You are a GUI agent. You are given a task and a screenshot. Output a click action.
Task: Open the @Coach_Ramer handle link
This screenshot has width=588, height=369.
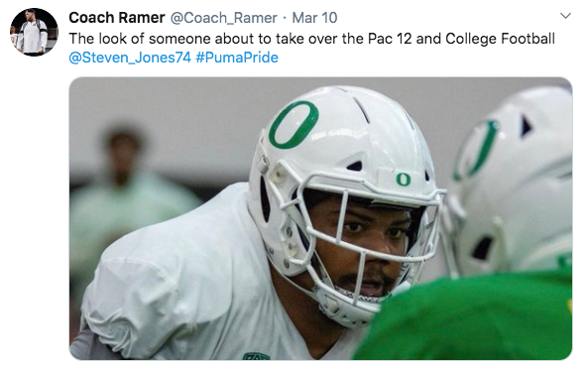pyautogui.click(x=224, y=18)
